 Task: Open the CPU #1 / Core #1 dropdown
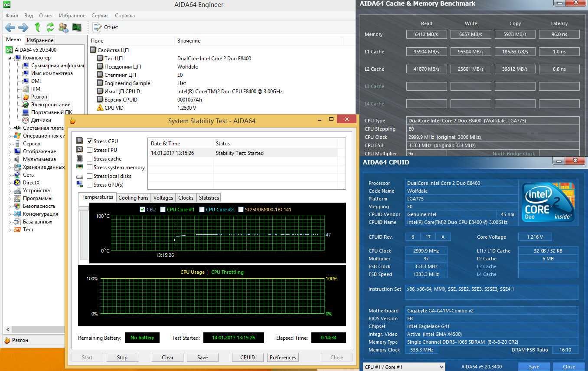click(404, 367)
